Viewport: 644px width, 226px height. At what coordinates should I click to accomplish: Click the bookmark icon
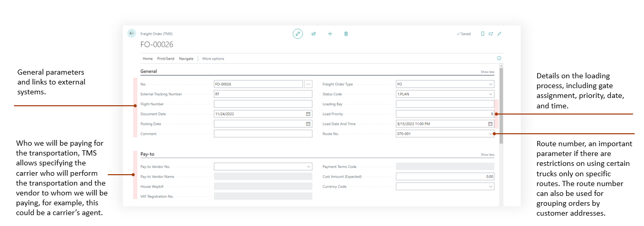482,34
